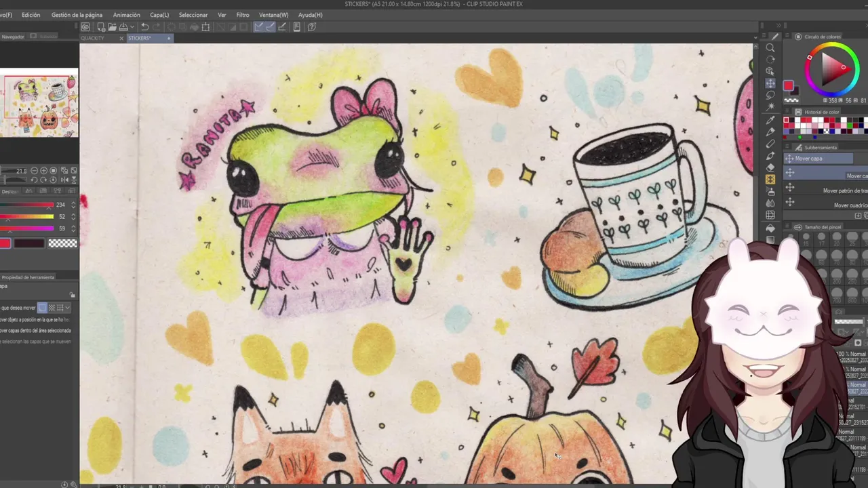Select the Operation object tool

coord(770,71)
